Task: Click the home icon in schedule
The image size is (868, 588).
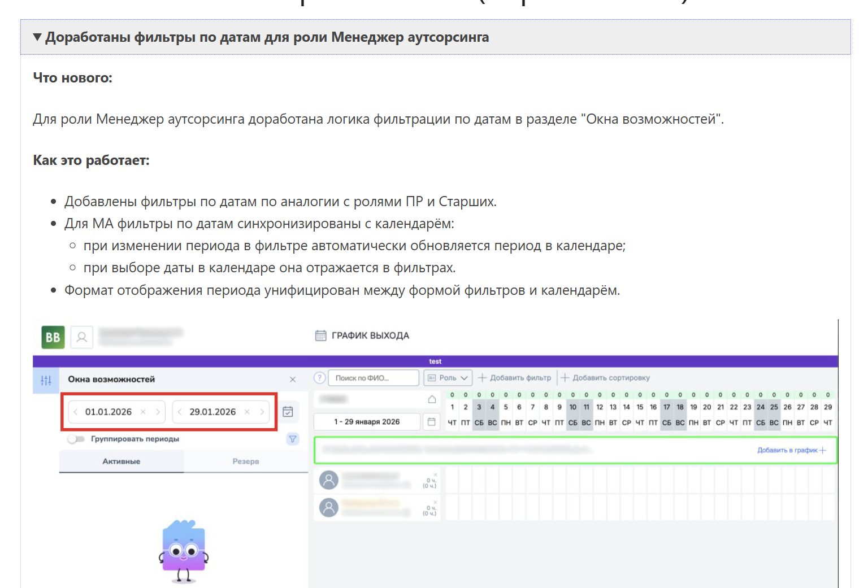Action: pos(432,399)
